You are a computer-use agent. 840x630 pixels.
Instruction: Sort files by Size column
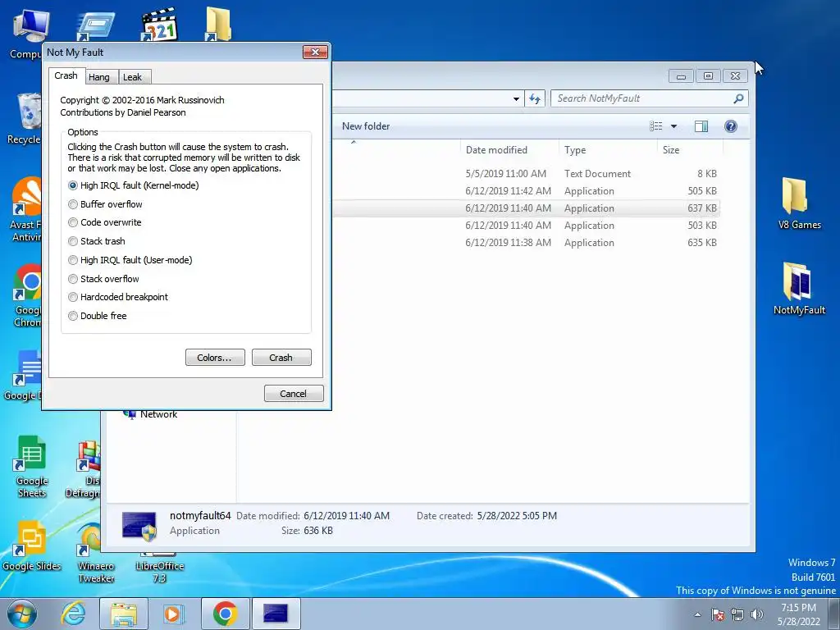[690, 150]
